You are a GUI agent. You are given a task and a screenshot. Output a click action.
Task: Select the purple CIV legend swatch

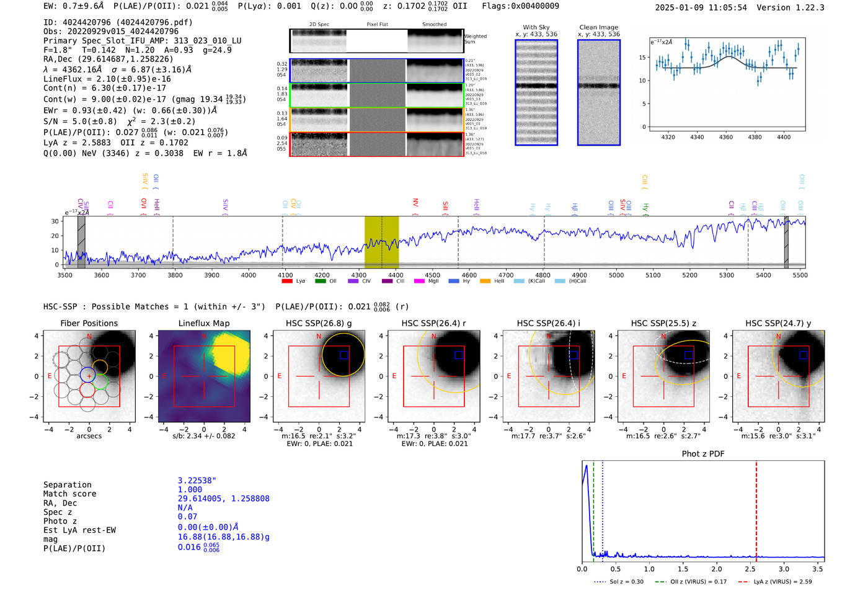(x=353, y=281)
